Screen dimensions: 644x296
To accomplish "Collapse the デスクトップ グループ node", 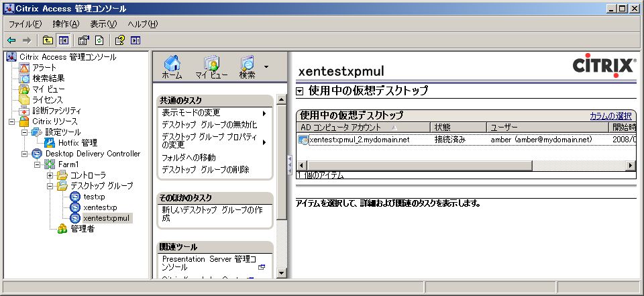I will pyautogui.click(x=50, y=186).
